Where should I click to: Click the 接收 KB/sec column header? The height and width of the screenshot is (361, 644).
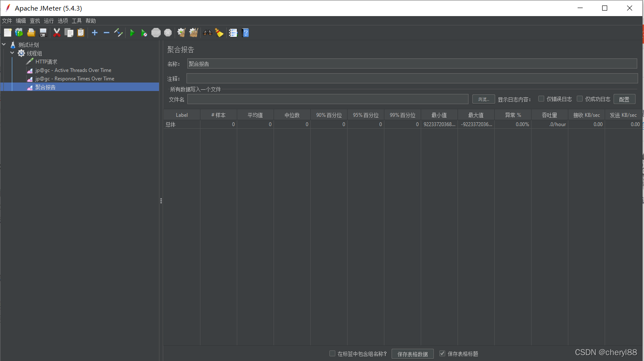coord(586,115)
